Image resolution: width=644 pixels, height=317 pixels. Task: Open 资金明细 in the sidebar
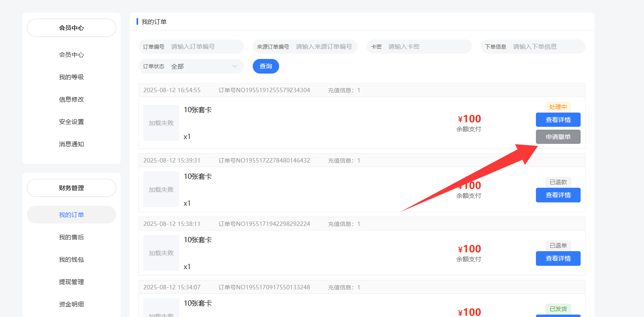pos(72,304)
